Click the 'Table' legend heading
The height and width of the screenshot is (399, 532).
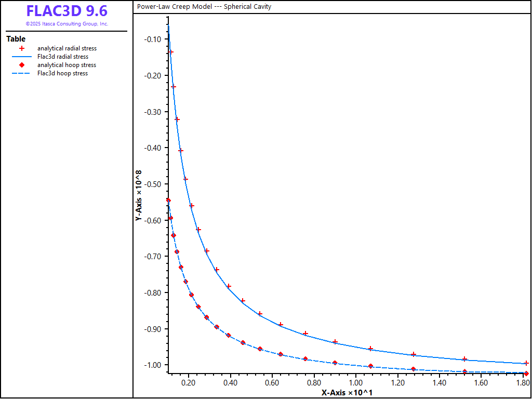click(x=16, y=39)
